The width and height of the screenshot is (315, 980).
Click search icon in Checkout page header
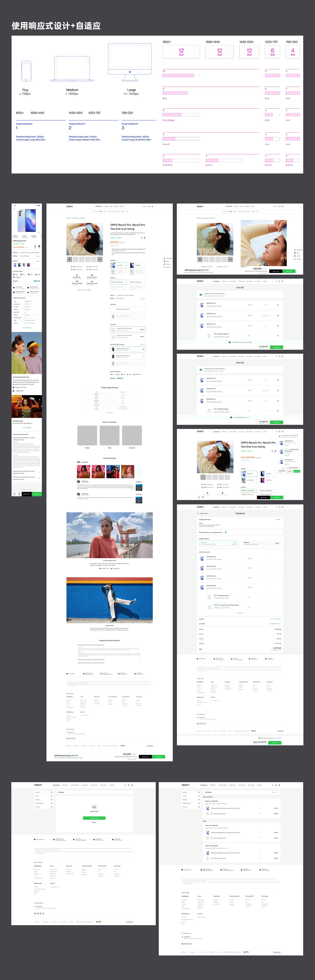pyautogui.click(x=277, y=507)
